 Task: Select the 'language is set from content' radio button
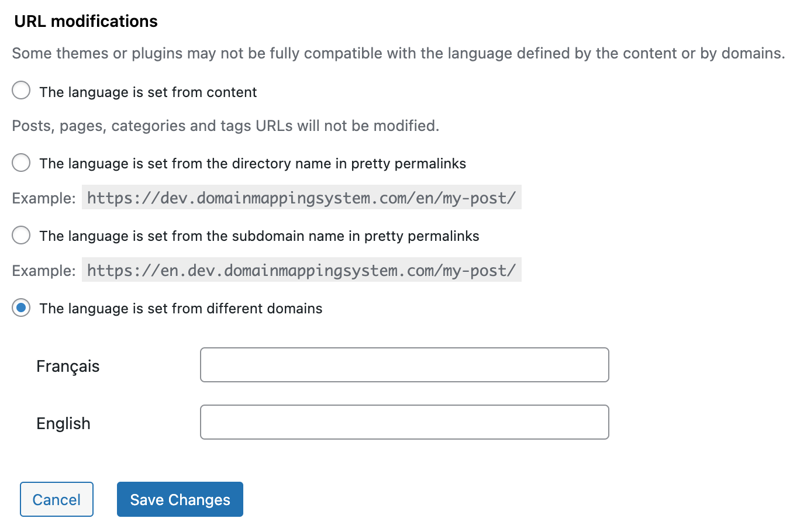pyautogui.click(x=21, y=91)
